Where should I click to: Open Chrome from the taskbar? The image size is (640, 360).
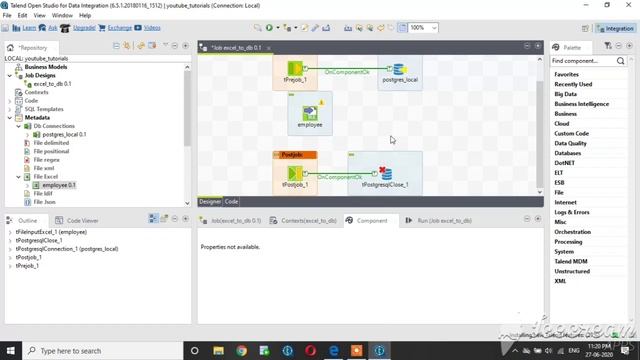pos(241,351)
